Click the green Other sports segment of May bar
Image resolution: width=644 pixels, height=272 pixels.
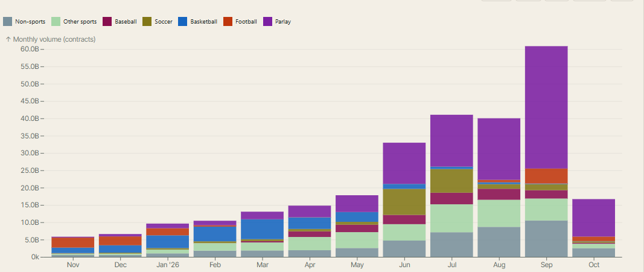tap(357, 241)
